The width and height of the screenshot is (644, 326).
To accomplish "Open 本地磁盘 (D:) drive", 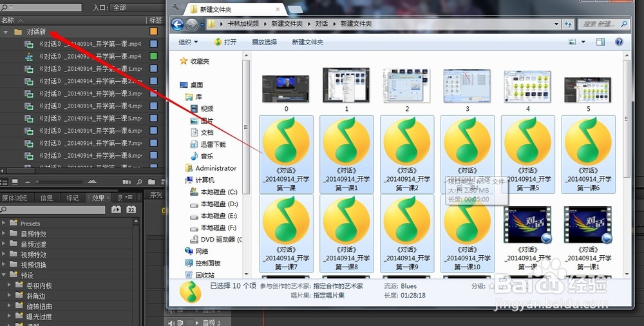I will (214, 204).
